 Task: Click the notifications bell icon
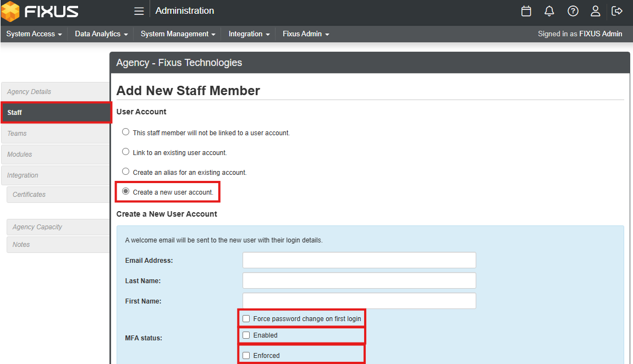(x=549, y=10)
